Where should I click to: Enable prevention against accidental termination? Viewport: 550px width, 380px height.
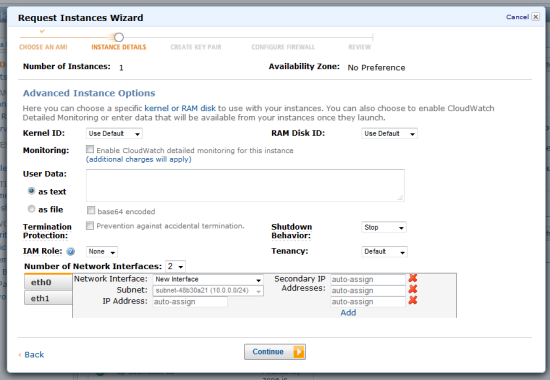[x=90, y=226]
